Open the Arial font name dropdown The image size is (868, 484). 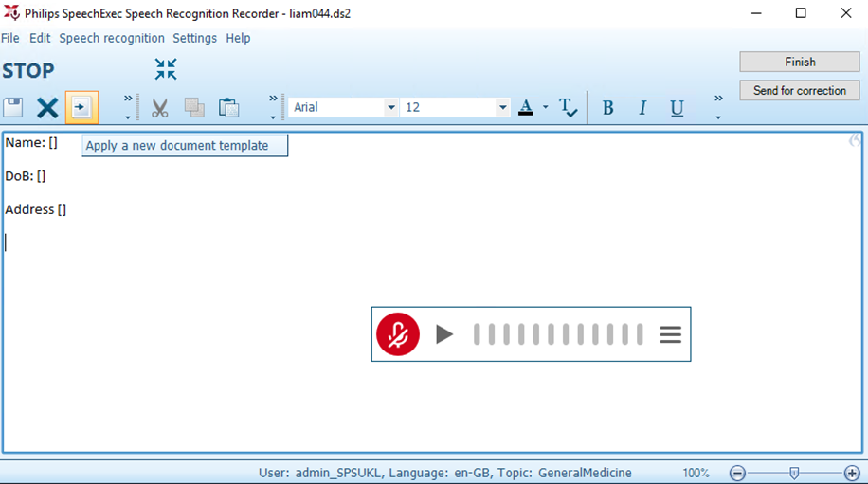(x=390, y=107)
